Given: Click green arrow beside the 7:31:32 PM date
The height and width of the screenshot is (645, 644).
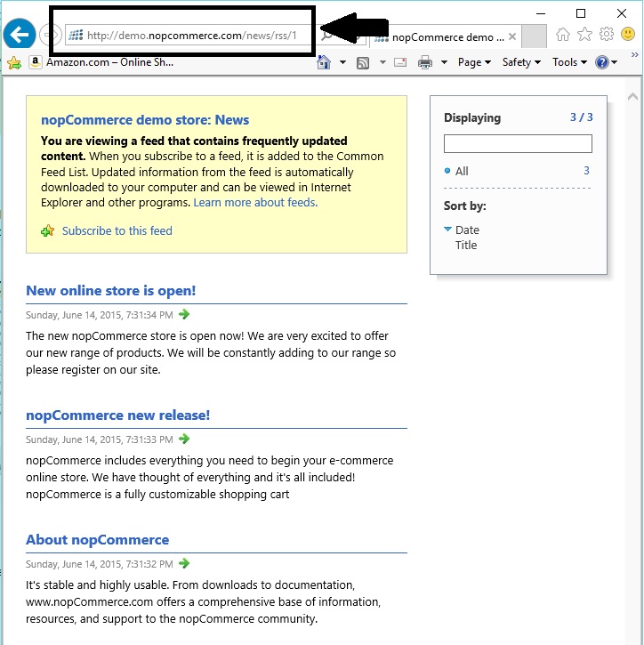Looking at the screenshot, I should click(x=184, y=563).
